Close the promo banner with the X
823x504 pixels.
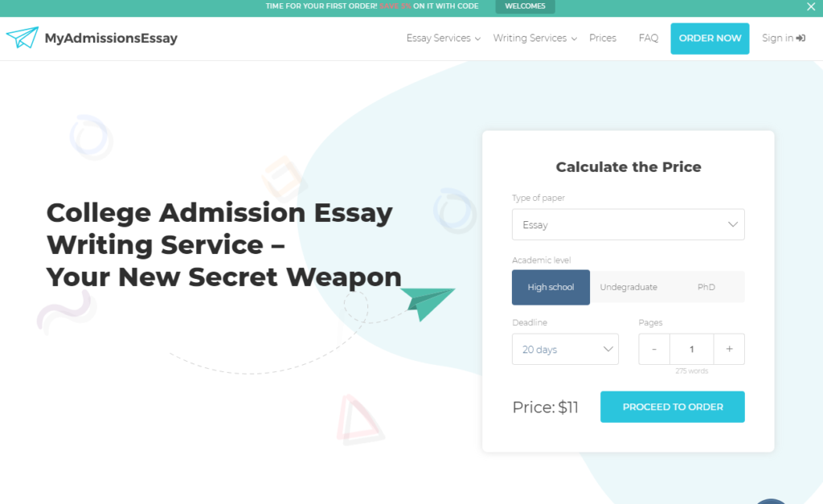tap(811, 6)
